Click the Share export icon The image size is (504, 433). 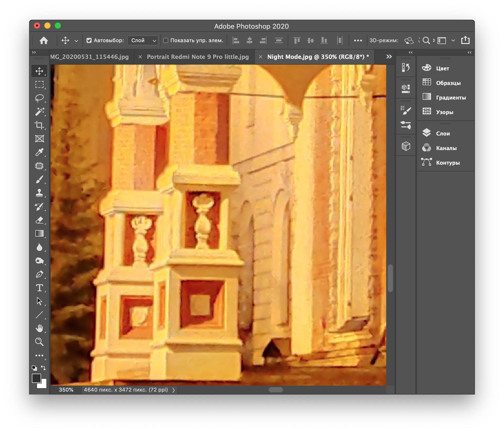465,40
